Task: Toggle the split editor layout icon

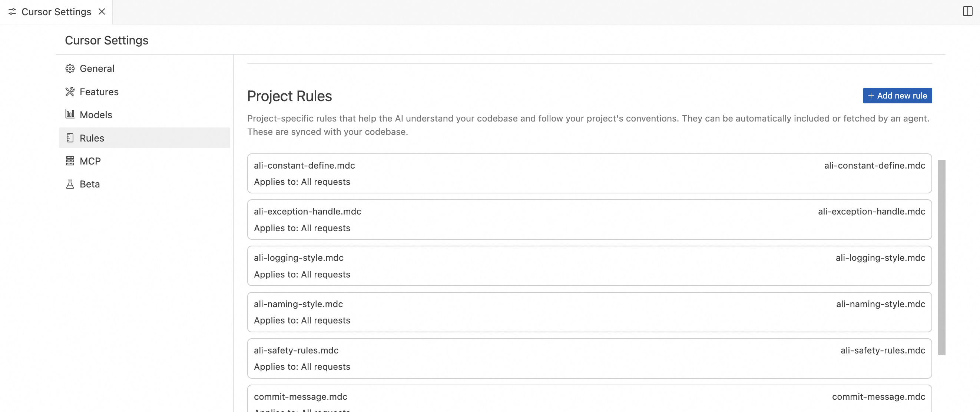Action: tap(967, 11)
